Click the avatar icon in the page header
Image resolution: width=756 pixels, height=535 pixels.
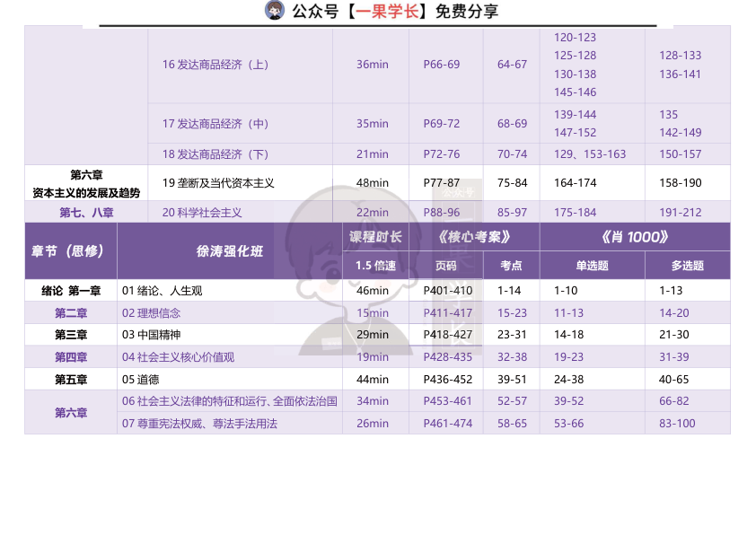pyautogui.click(x=275, y=10)
